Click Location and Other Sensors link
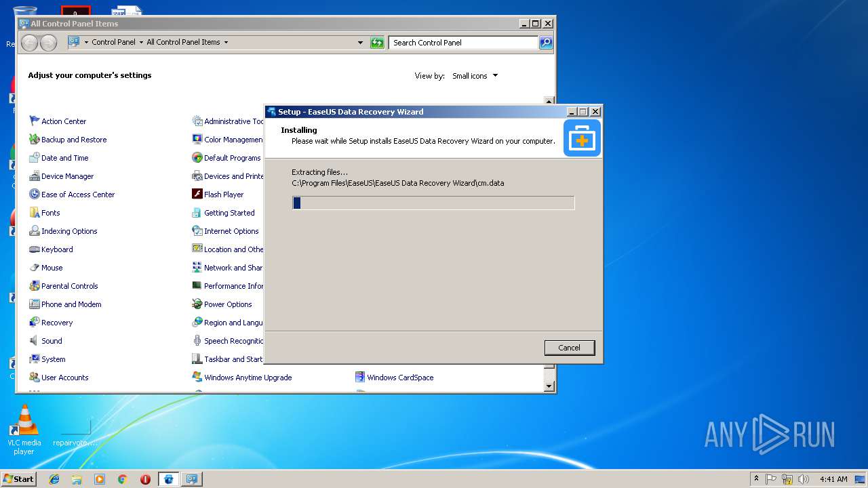The image size is (868, 488). (233, 249)
